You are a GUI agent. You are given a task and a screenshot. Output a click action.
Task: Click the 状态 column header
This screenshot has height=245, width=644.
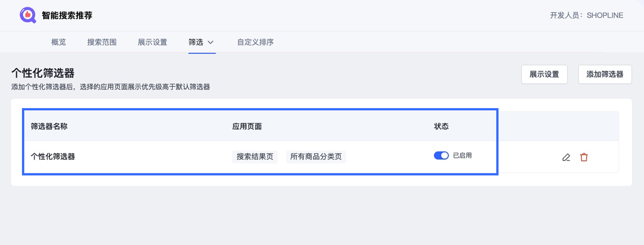click(441, 127)
